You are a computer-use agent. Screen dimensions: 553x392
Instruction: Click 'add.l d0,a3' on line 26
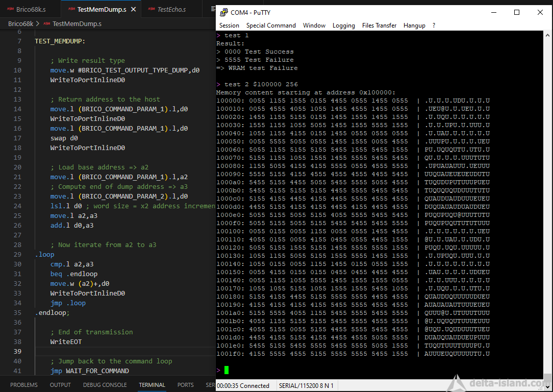coord(72,226)
